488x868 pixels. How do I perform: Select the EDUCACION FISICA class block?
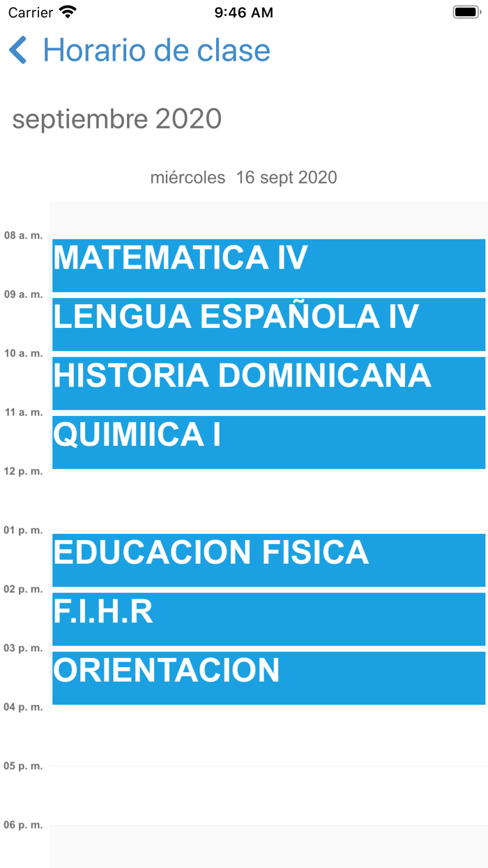point(268,560)
